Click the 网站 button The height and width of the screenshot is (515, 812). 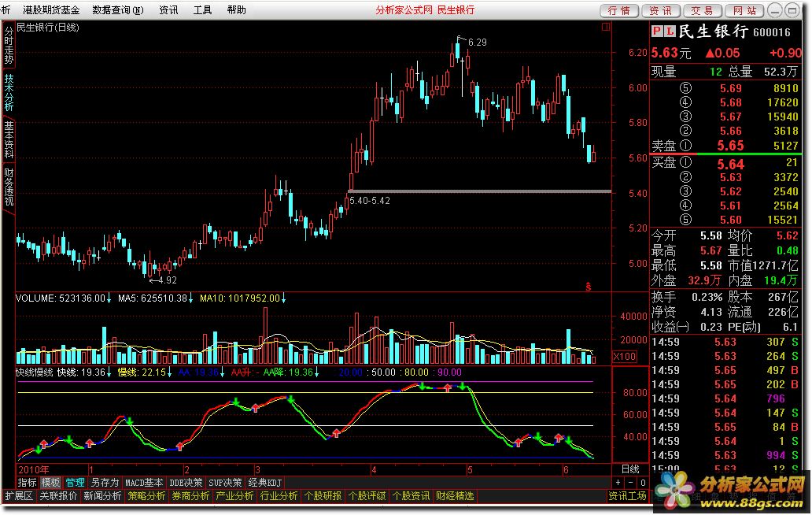point(745,10)
